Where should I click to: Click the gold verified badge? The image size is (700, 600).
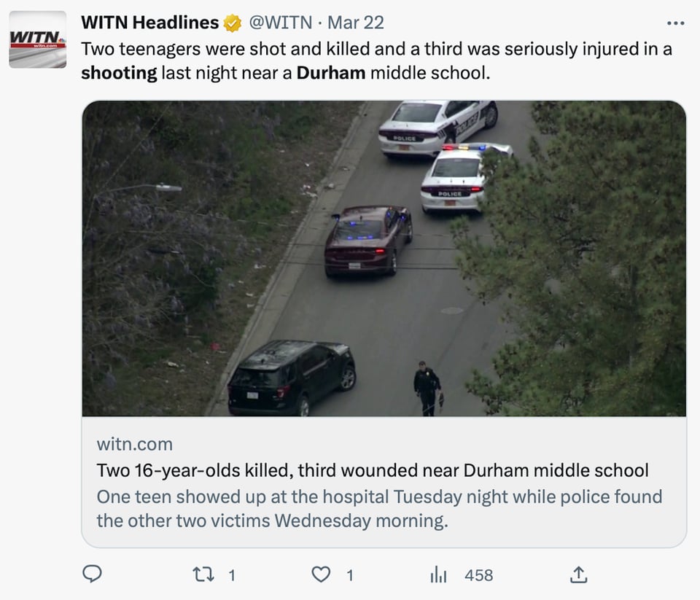(x=233, y=23)
